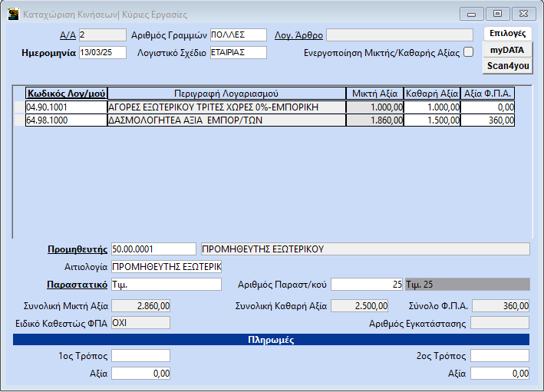The image size is (544, 392).
Task: Enable the Μικτής/Καθαρής Αξίας checkbox
Action: pyautogui.click(x=468, y=52)
